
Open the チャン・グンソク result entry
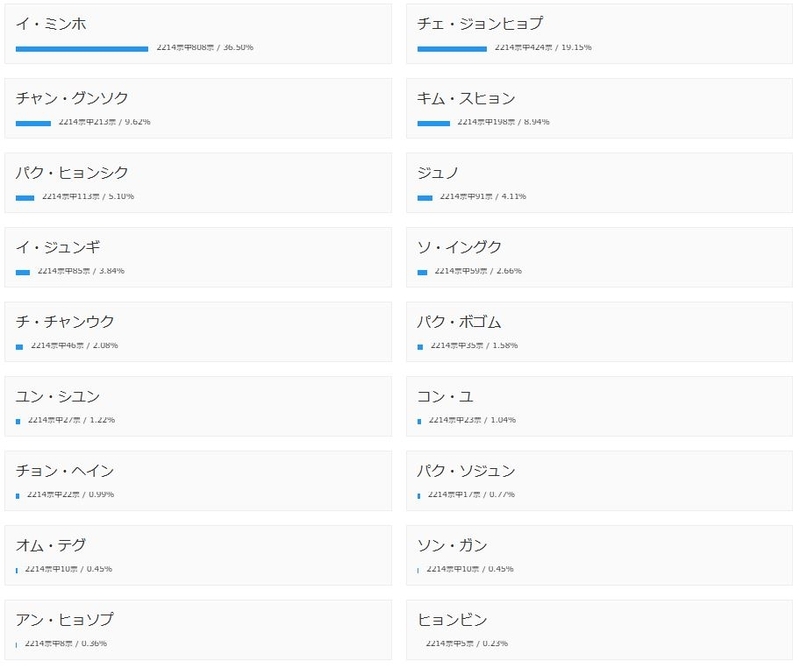click(x=198, y=108)
